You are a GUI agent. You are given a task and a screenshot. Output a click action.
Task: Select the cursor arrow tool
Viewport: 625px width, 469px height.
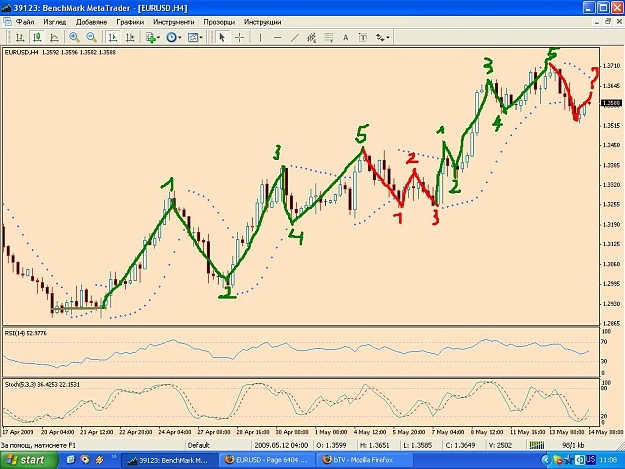click(x=222, y=38)
